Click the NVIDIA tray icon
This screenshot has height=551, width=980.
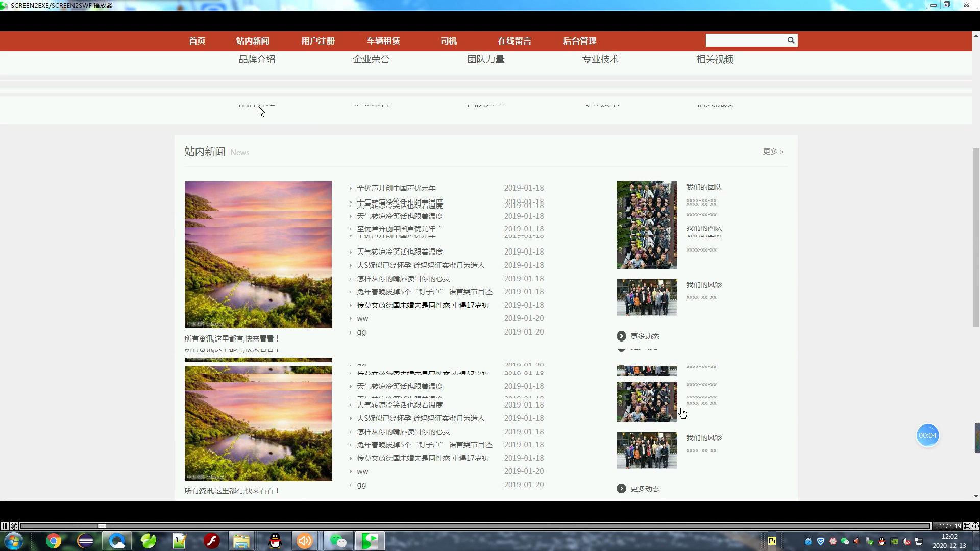(x=894, y=541)
